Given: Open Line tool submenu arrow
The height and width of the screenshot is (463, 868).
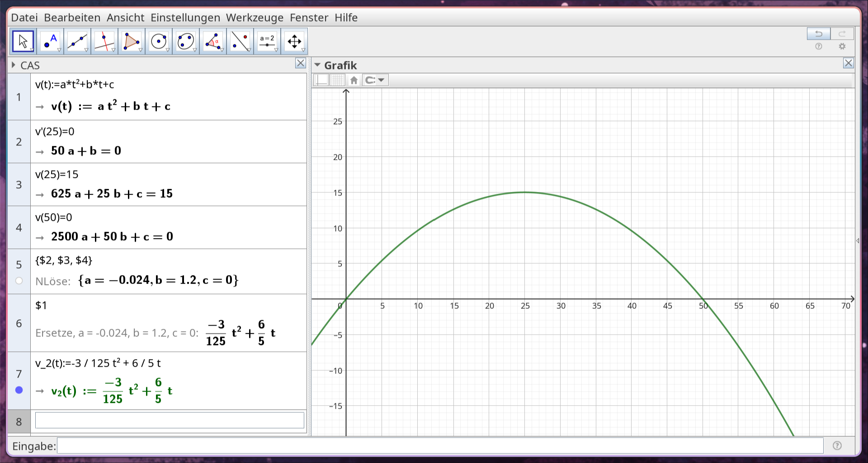Looking at the screenshot, I should (x=86, y=50).
